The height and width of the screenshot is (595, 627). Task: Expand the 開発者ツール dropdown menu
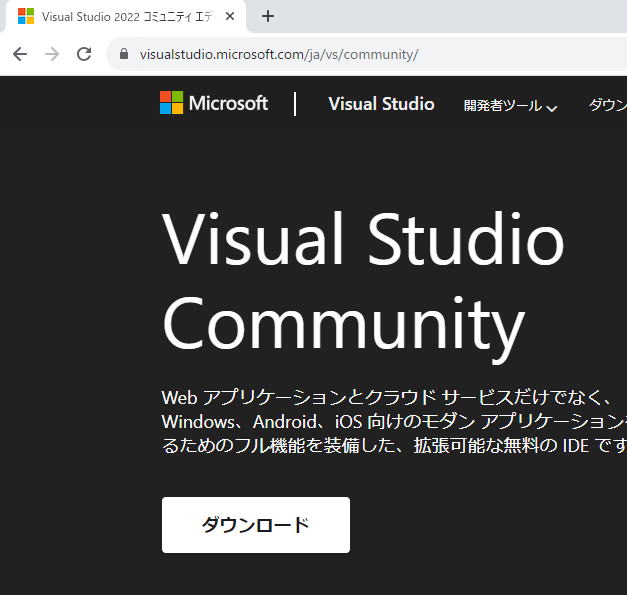coord(510,106)
